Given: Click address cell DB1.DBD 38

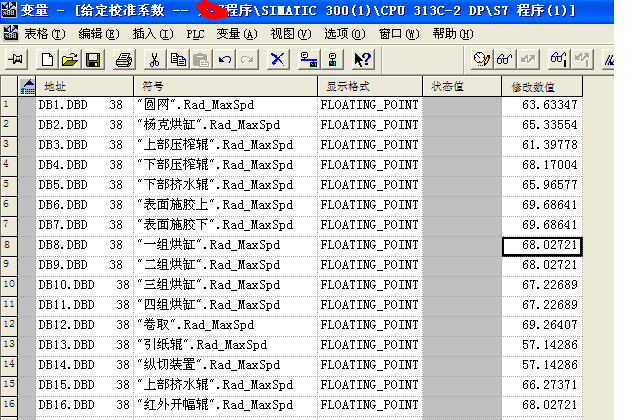Looking at the screenshot, I should tap(85, 105).
